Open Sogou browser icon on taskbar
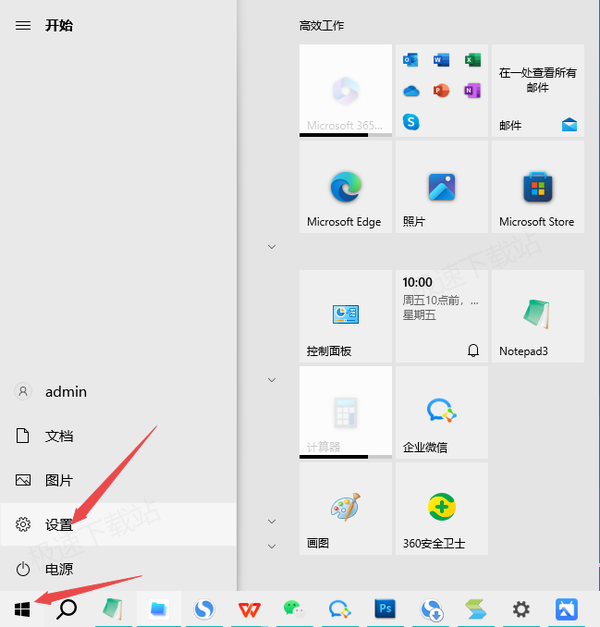Viewport: 600px width, 627px height. tap(204, 609)
